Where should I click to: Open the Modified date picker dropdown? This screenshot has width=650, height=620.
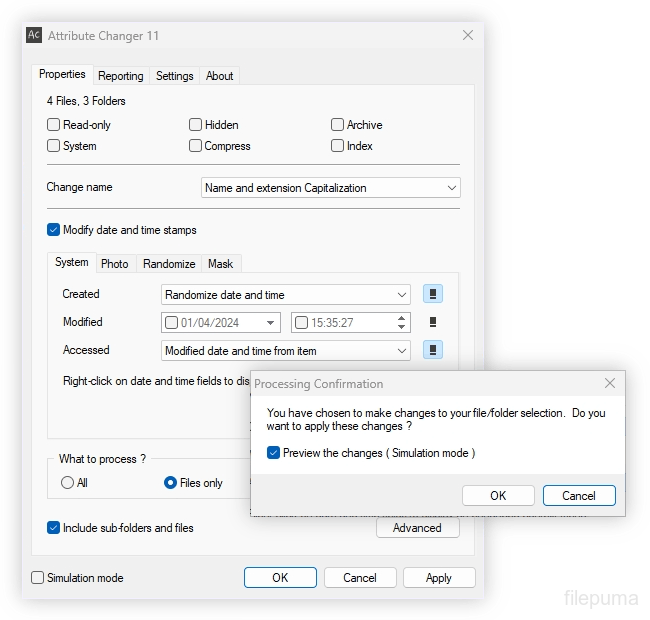271,323
